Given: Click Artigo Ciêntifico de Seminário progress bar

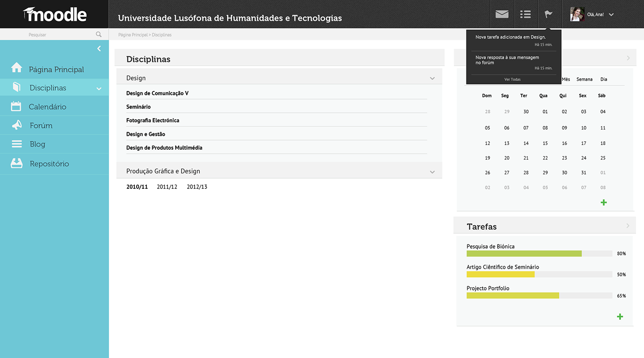Looking at the screenshot, I should point(540,274).
